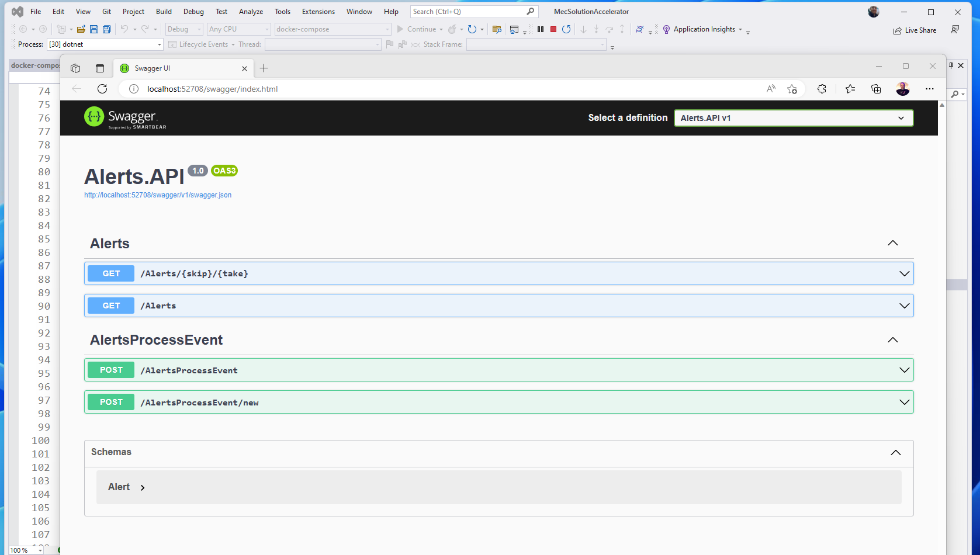The image size is (980, 555).
Task: Open the Process dropdown showing dotnet
Action: pyautogui.click(x=105, y=44)
